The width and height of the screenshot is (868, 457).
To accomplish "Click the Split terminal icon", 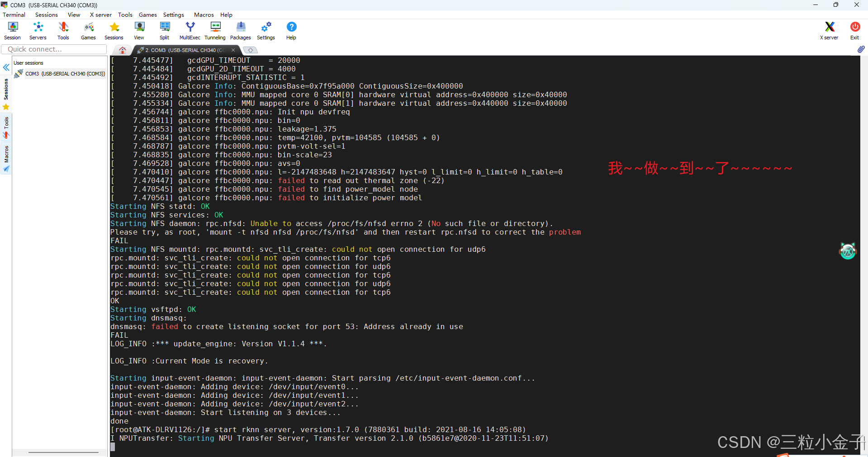I will [165, 31].
